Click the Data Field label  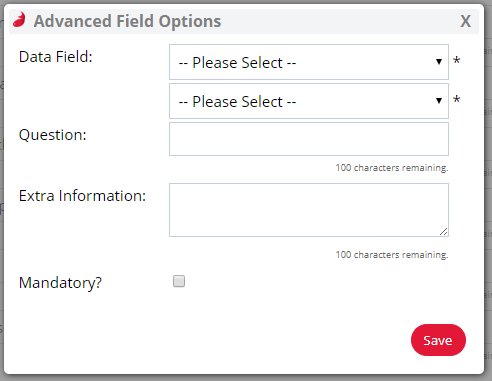pos(56,57)
